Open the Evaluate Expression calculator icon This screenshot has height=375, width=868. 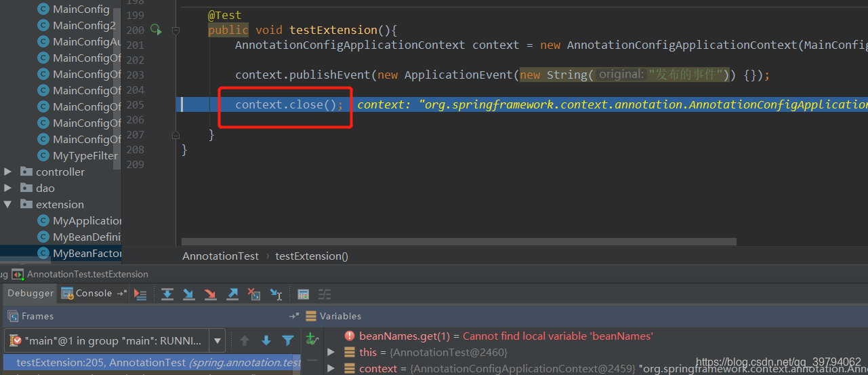click(x=304, y=294)
